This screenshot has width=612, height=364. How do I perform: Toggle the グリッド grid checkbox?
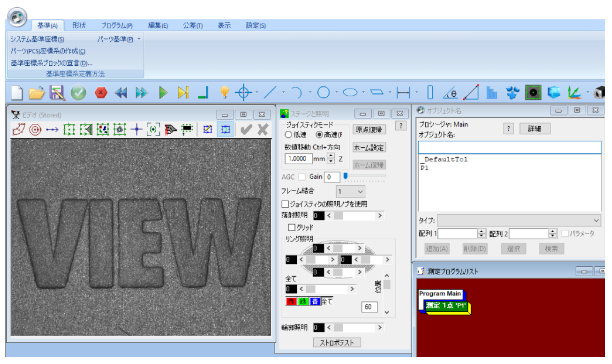pyautogui.click(x=291, y=227)
